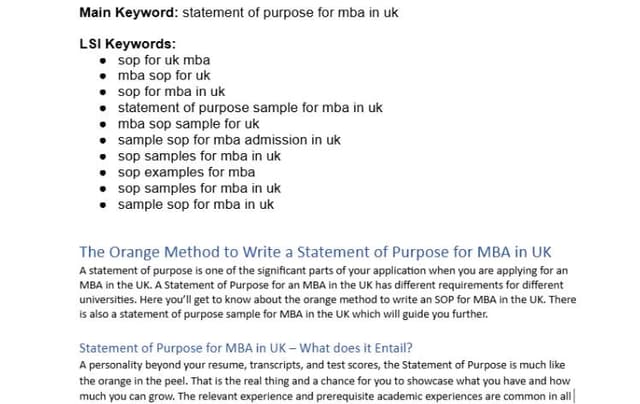The height and width of the screenshot is (404, 640).
Task: Click the text 'statement of purpose for mba in uk' after Main Keyword
Action: (290, 13)
